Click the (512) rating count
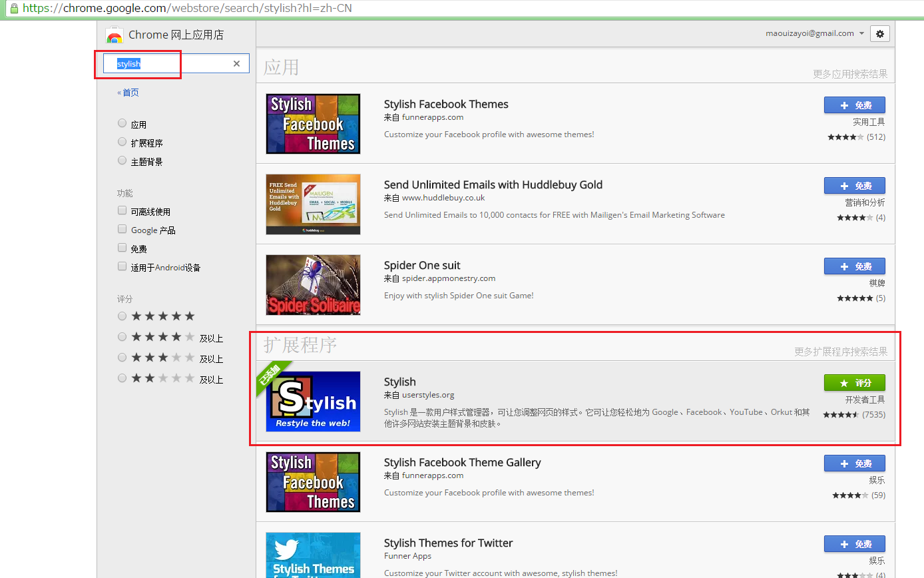924x578 pixels. point(876,137)
